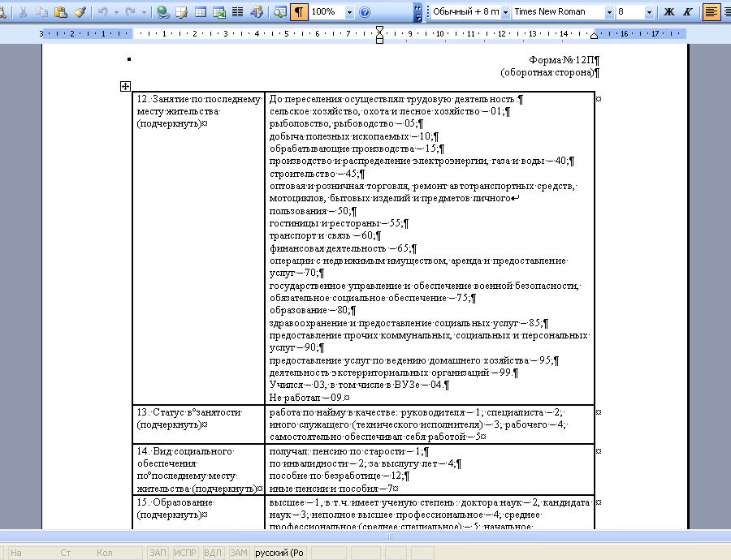The height and width of the screenshot is (560, 731).
Task: Click cell '15. Образование'
Action: tap(175, 502)
